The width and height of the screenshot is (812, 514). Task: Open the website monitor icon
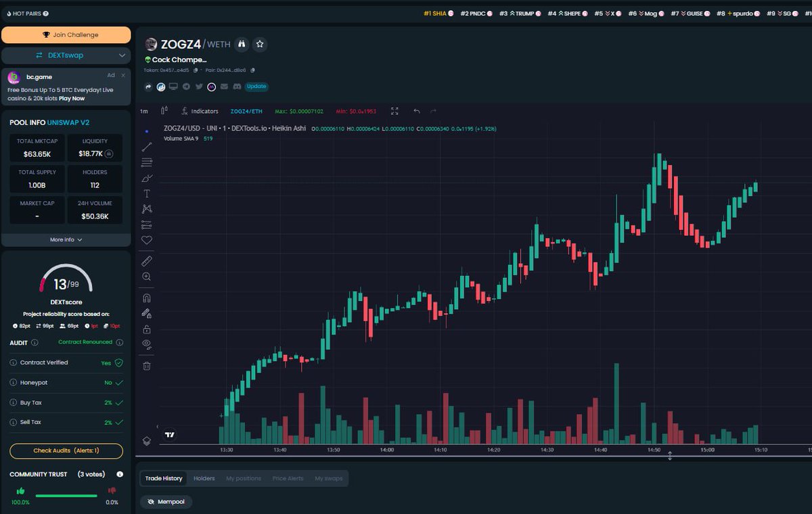point(173,87)
